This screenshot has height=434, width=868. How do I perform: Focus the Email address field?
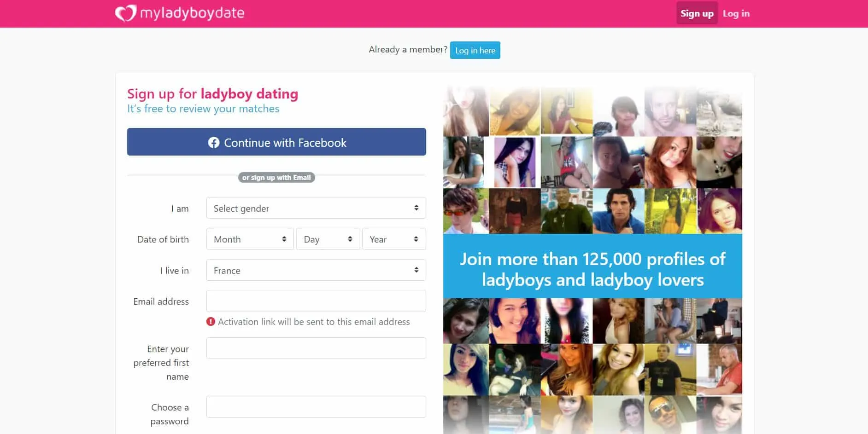(316, 301)
